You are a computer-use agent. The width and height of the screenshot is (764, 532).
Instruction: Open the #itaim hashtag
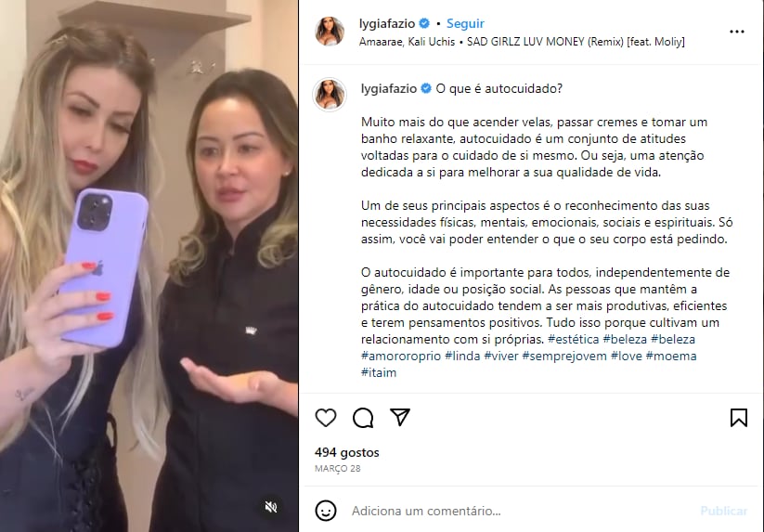[x=379, y=372]
